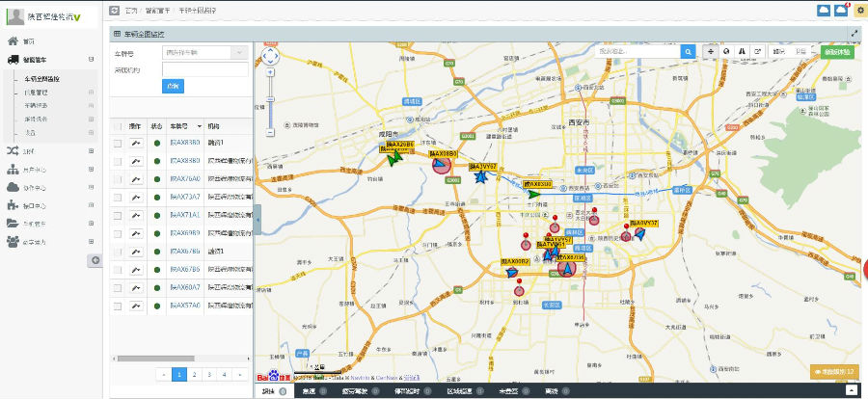
Task: Expand the map panel to fullscreen
Action: [x=854, y=33]
